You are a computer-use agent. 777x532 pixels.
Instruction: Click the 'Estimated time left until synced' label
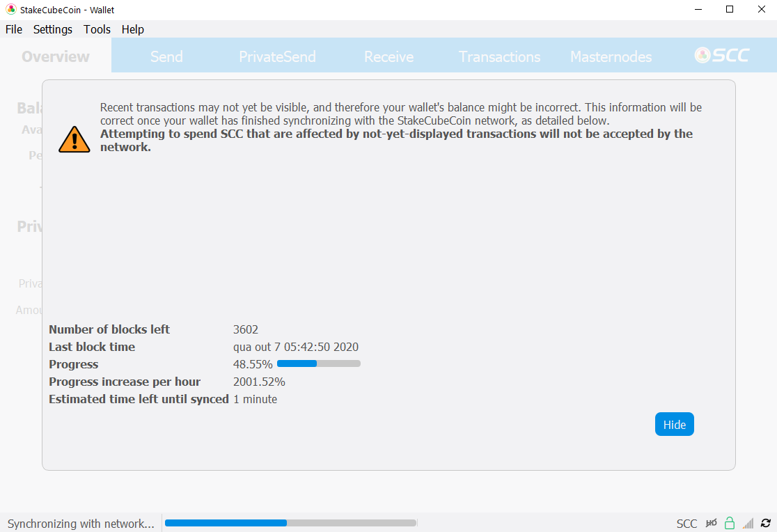(139, 399)
